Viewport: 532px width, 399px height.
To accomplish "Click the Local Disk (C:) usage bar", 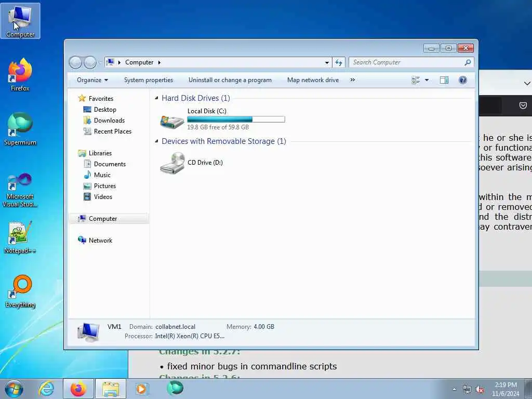I will click(x=236, y=119).
